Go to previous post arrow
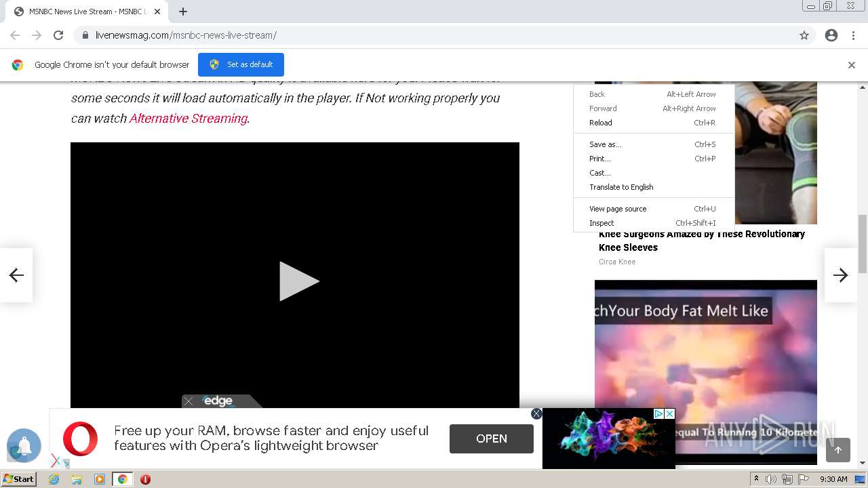The width and height of the screenshot is (868, 488). 16,274
